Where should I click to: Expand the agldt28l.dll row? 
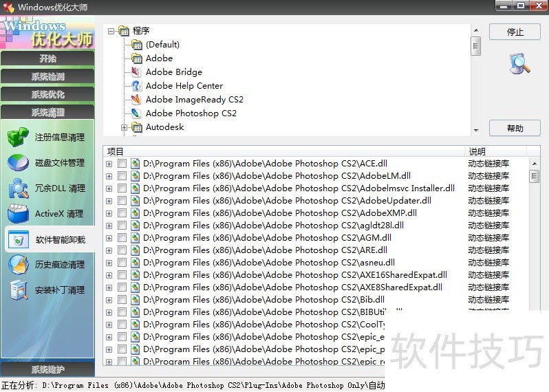click(x=109, y=226)
